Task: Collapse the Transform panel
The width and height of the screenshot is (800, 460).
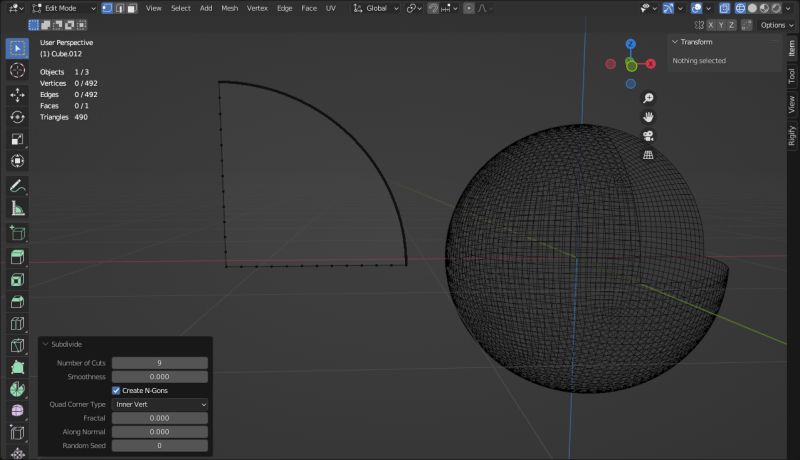Action: (674, 42)
